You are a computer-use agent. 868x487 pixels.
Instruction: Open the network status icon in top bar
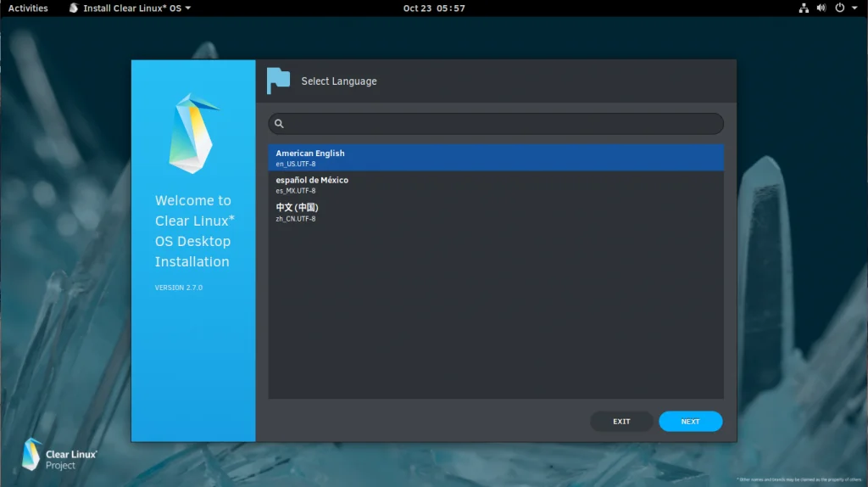click(x=804, y=8)
